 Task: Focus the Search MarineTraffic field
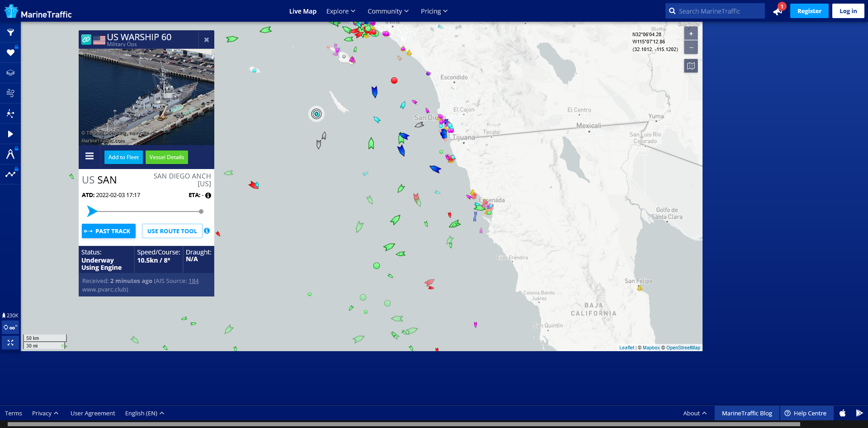click(715, 11)
